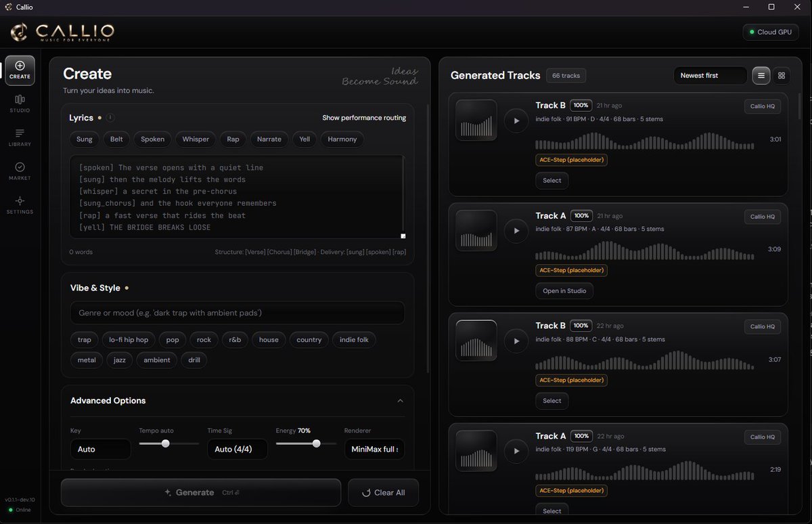Viewport: 812px width, 524px height.
Task: Open cover art of 91 BPM Track B
Action: coord(476,121)
